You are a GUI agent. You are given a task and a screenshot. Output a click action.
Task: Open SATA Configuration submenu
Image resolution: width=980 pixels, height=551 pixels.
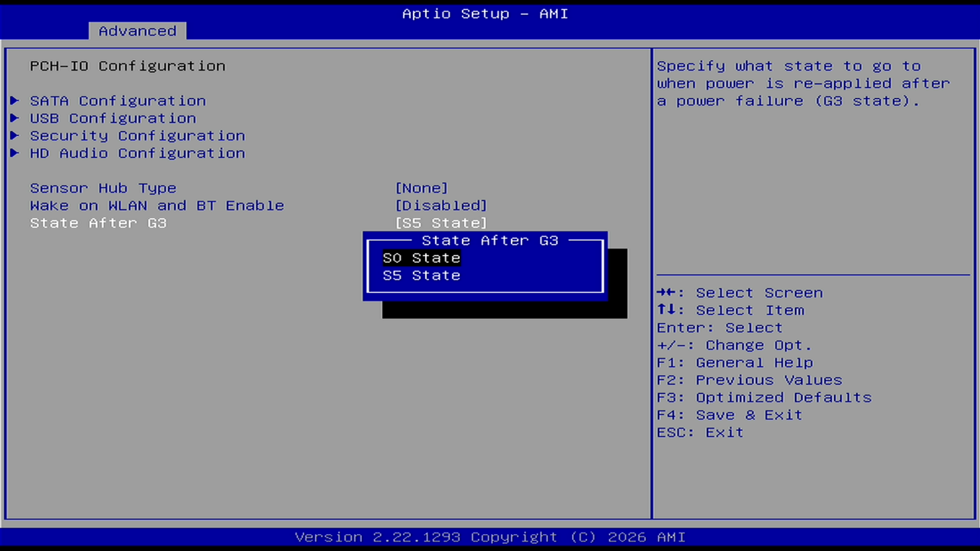coord(118,101)
